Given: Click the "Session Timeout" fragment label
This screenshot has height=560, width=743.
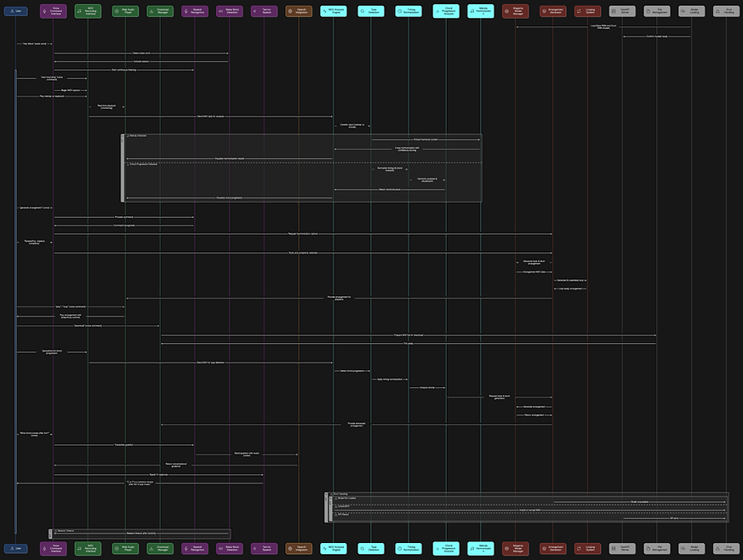Looking at the screenshot, I should (66, 531).
